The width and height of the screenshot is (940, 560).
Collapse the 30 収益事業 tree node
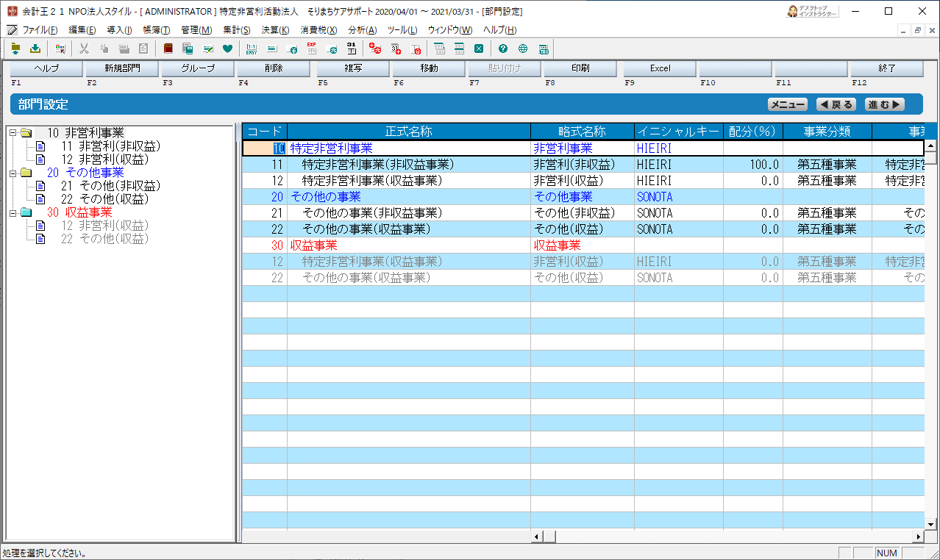click(13, 212)
